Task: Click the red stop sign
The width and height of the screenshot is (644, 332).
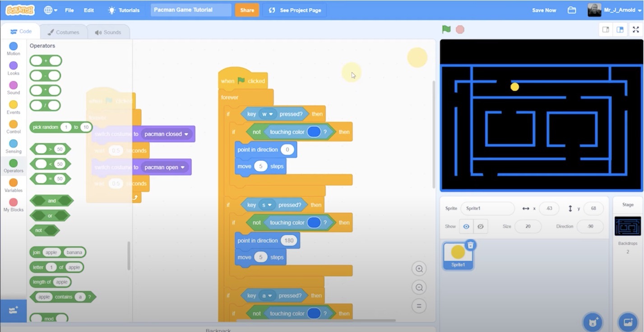Action: click(x=460, y=29)
